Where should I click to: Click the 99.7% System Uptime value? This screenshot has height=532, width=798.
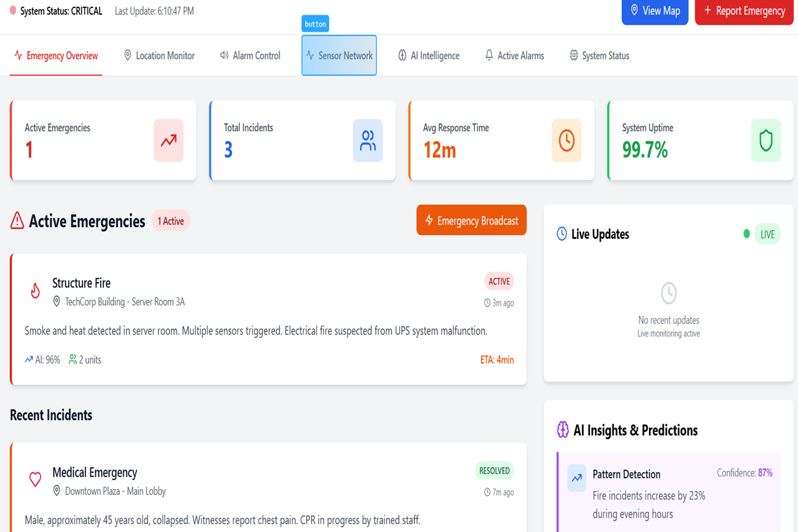tap(645, 150)
